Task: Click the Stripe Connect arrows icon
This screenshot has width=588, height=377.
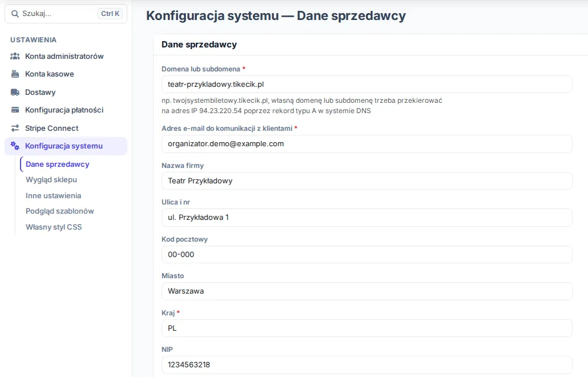Action: 15,129
